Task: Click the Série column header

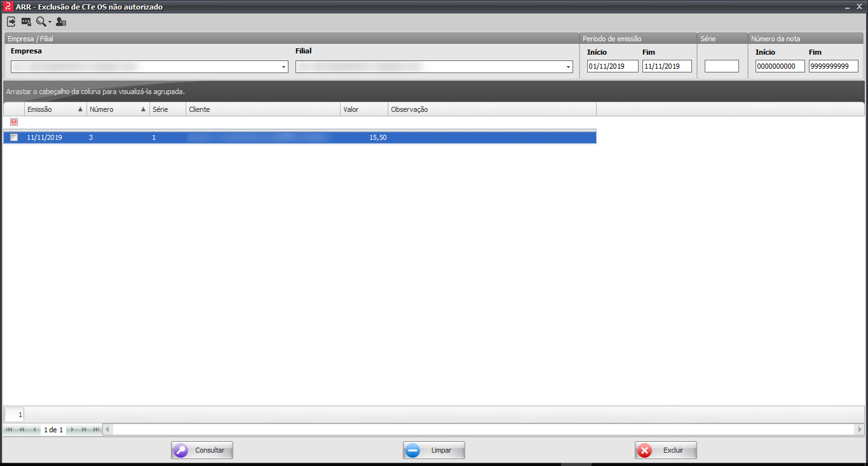Action: click(x=168, y=109)
